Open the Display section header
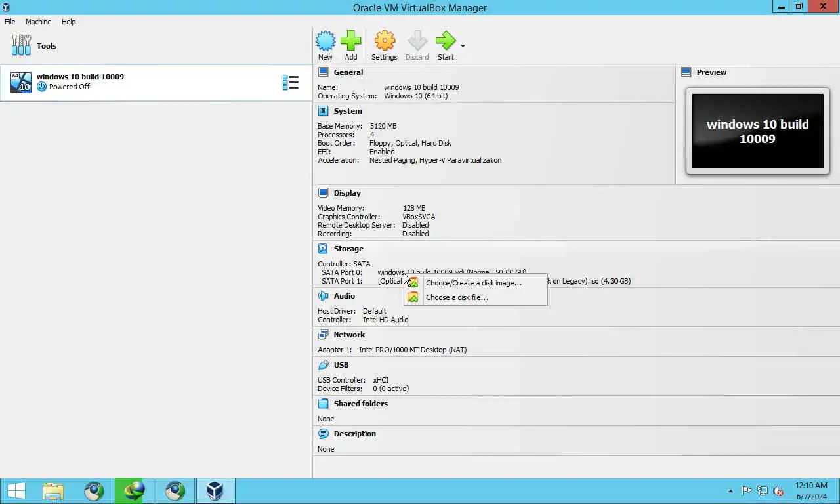This screenshot has height=504, width=840. pyautogui.click(x=347, y=193)
